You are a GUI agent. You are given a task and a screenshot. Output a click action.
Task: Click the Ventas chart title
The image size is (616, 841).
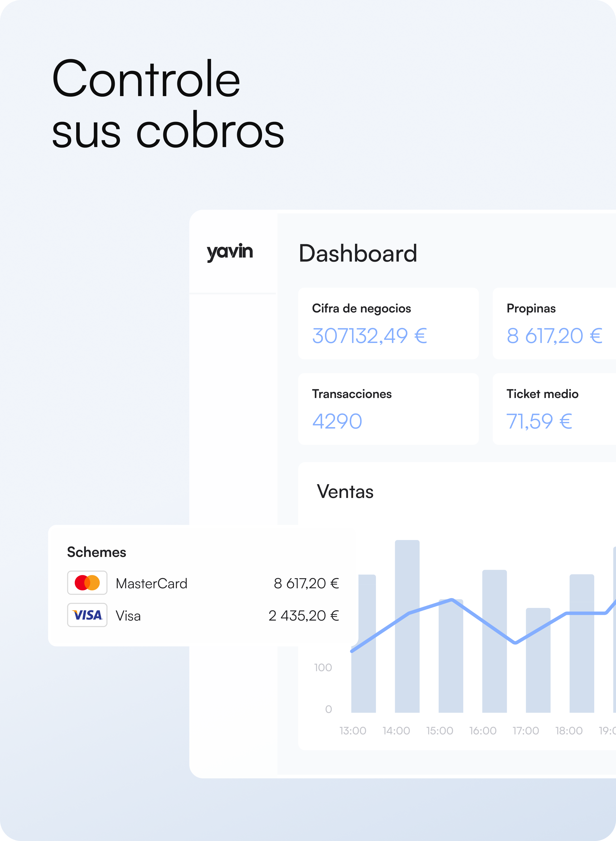tap(345, 491)
